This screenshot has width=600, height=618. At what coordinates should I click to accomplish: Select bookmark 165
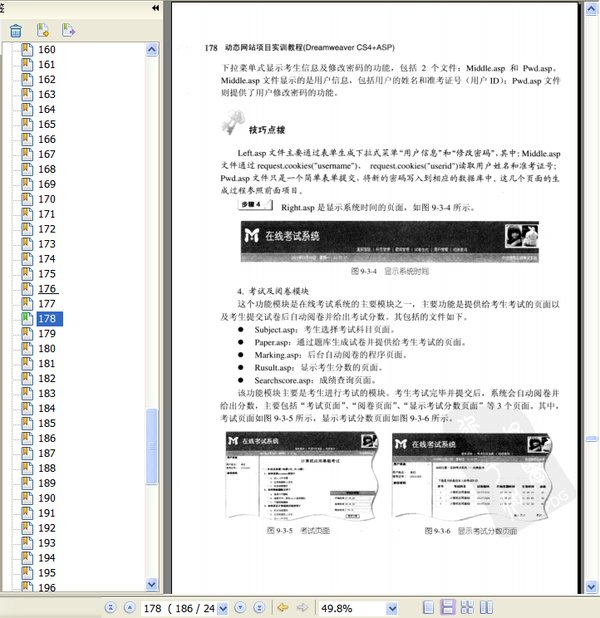[x=47, y=125]
